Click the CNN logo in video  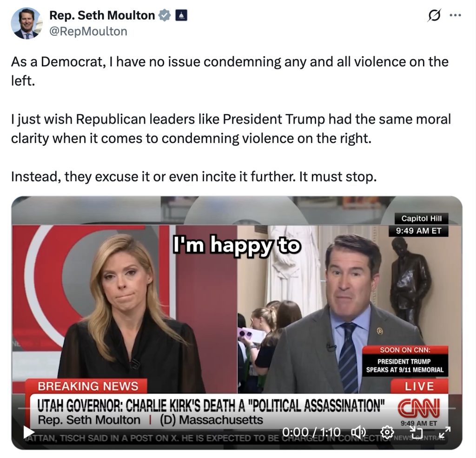coord(419,408)
